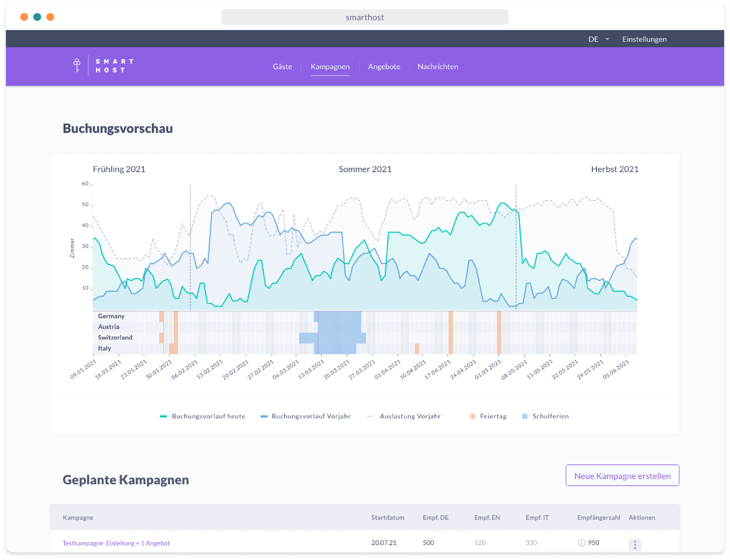Click the dropdown arrow beside DE
The image size is (730, 560).
(607, 39)
